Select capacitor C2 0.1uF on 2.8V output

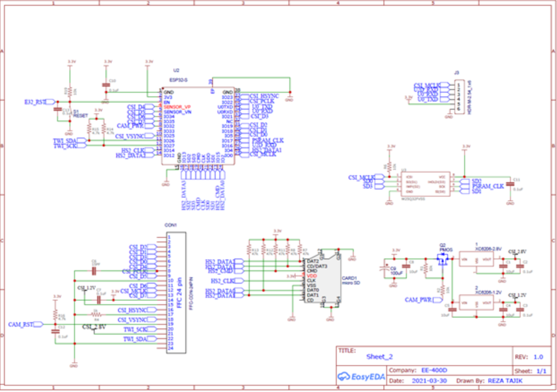(x=520, y=265)
